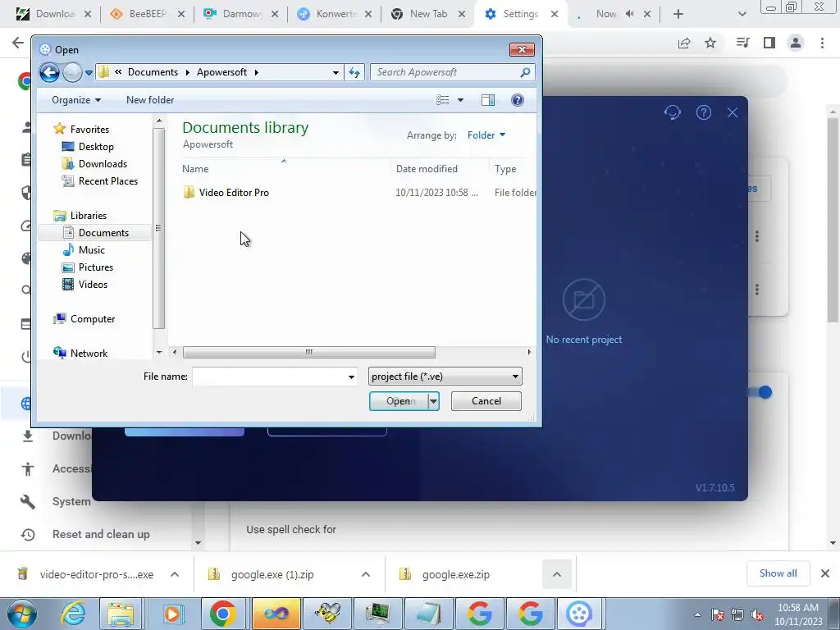Expand the address path dropdown arrow
This screenshot has height=630, width=840.
tap(336, 72)
